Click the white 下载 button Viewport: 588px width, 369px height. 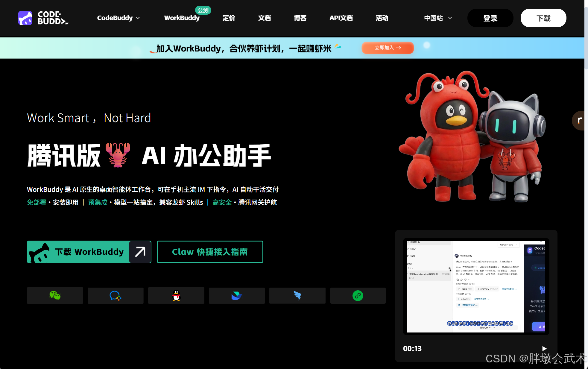pos(543,18)
